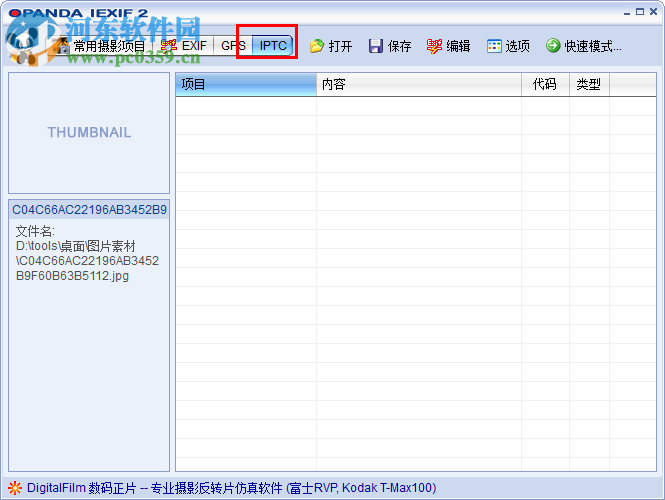This screenshot has width=665, height=500.
Task: Click the 文件名: label
Action: tap(35, 231)
